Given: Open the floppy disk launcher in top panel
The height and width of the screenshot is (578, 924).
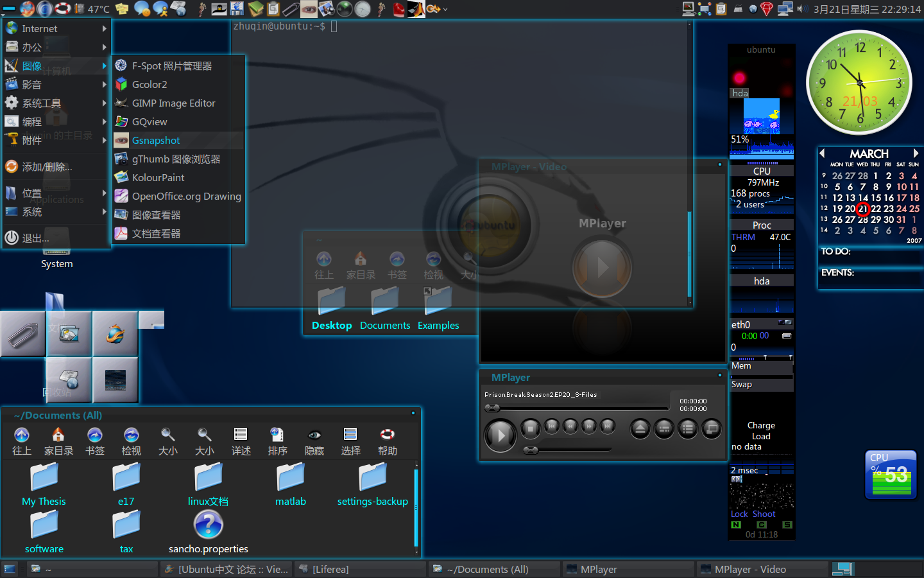Looking at the screenshot, I should (x=237, y=9).
